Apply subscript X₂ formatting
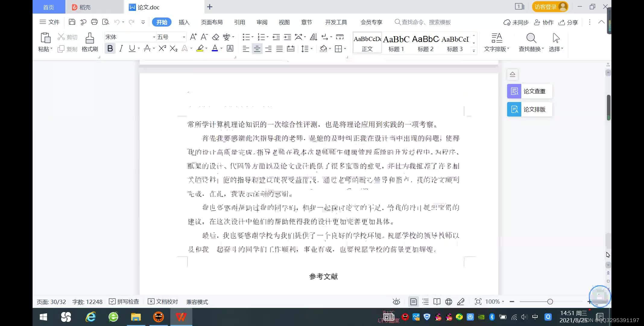 174,48
